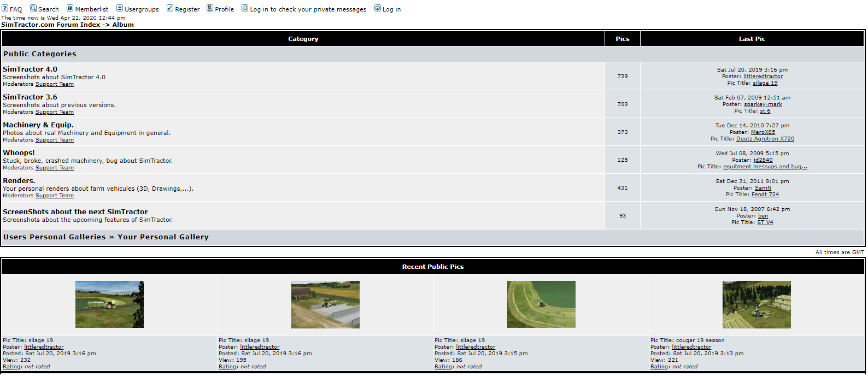868x376 pixels.
Task: Click Rating link under the 186-view pic
Action: point(444,367)
